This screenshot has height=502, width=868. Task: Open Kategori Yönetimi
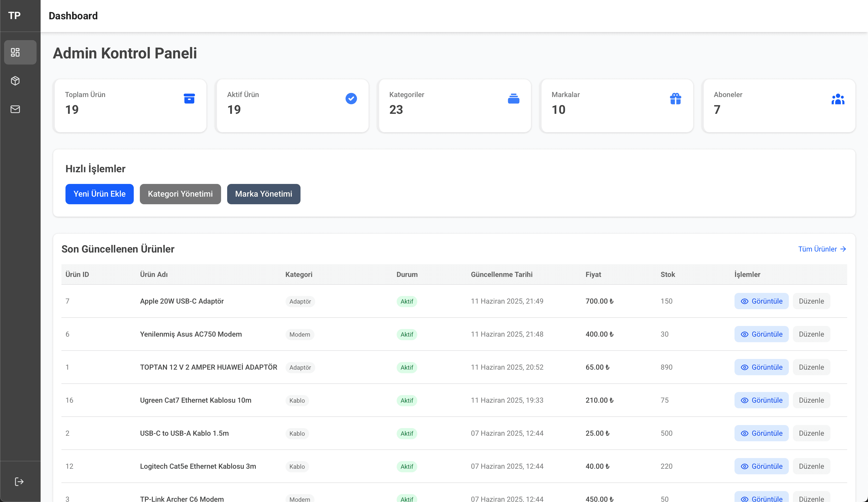pyautogui.click(x=180, y=194)
